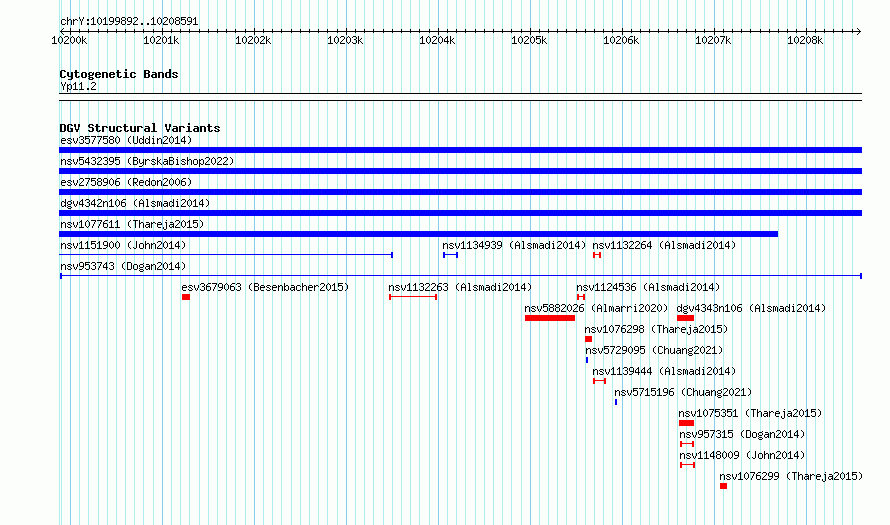Open the nsv1132264 (Alsmadi2014) label

pyautogui.click(x=664, y=245)
